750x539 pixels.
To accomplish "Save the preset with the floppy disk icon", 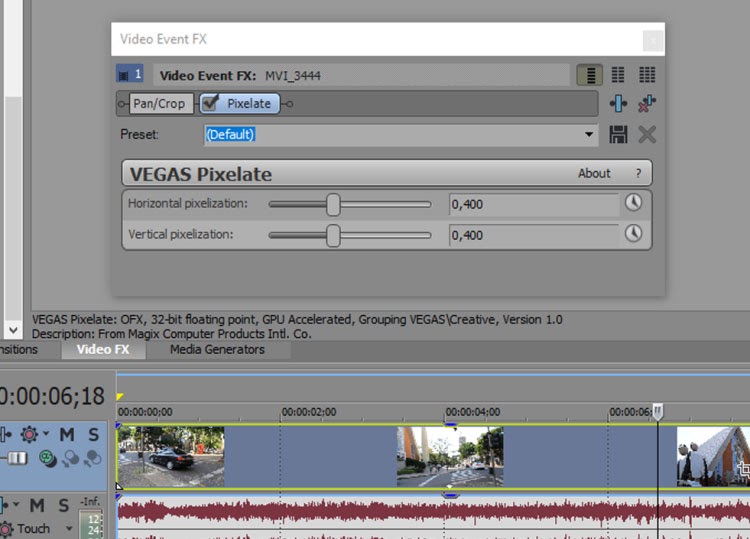I will click(618, 134).
